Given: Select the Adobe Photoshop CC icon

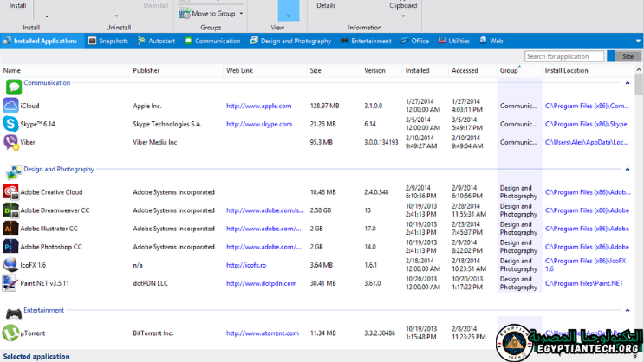Looking at the screenshot, I should coord(10,247).
